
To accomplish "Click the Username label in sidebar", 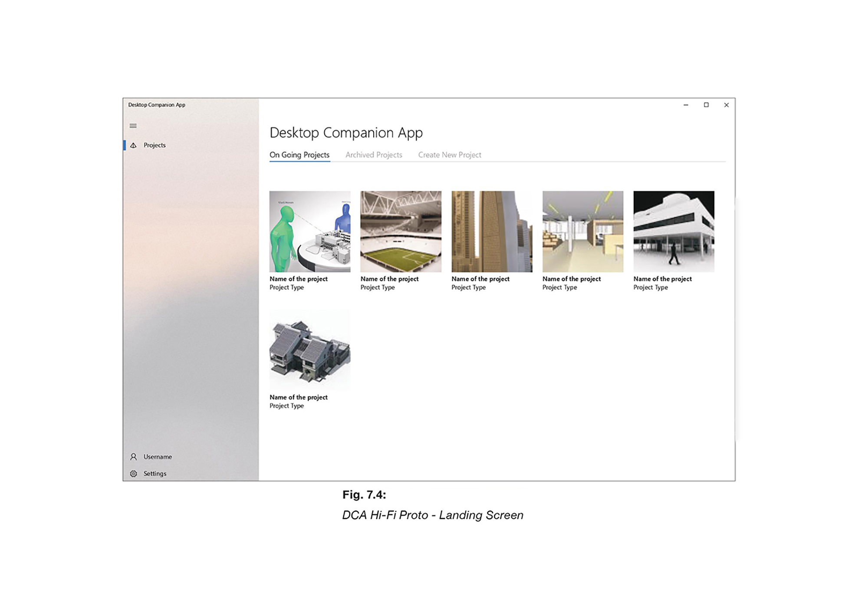I will [158, 457].
